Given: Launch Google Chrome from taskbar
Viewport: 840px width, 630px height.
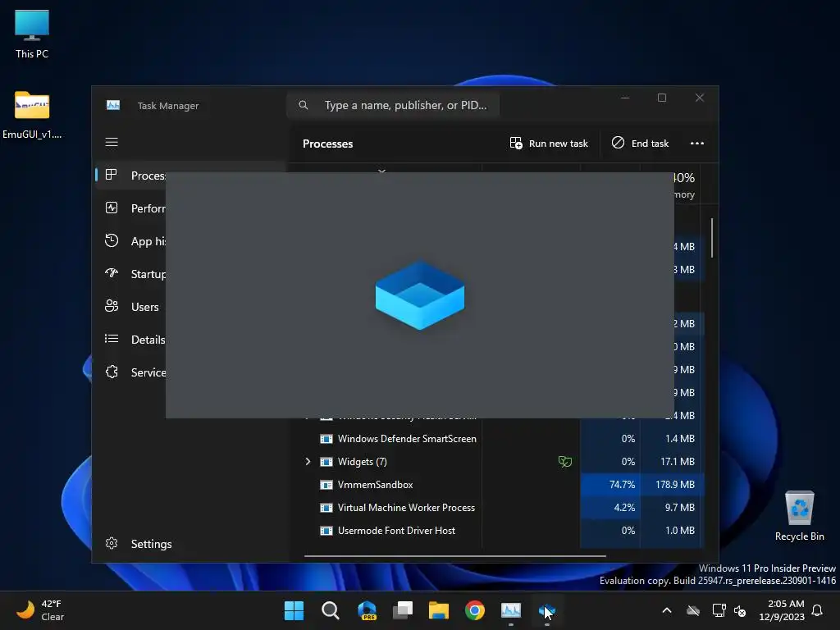Looking at the screenshot, I should click(x=475, y=610).
